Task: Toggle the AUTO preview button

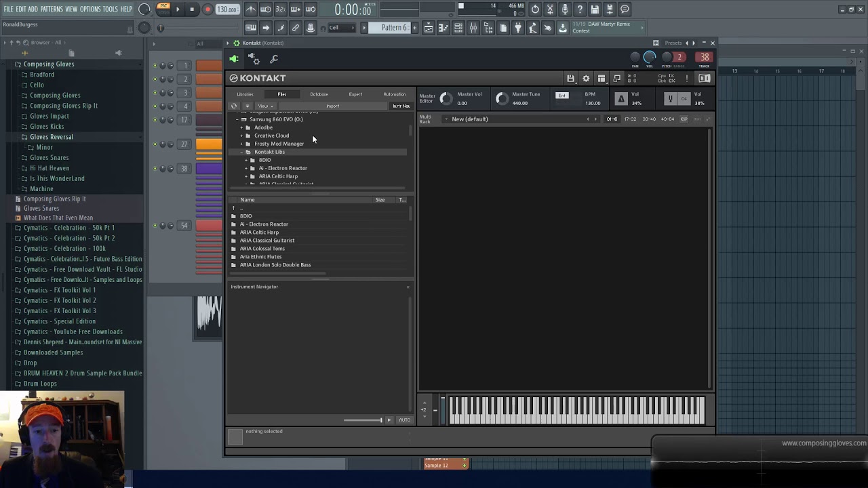Action: (404, 420)
